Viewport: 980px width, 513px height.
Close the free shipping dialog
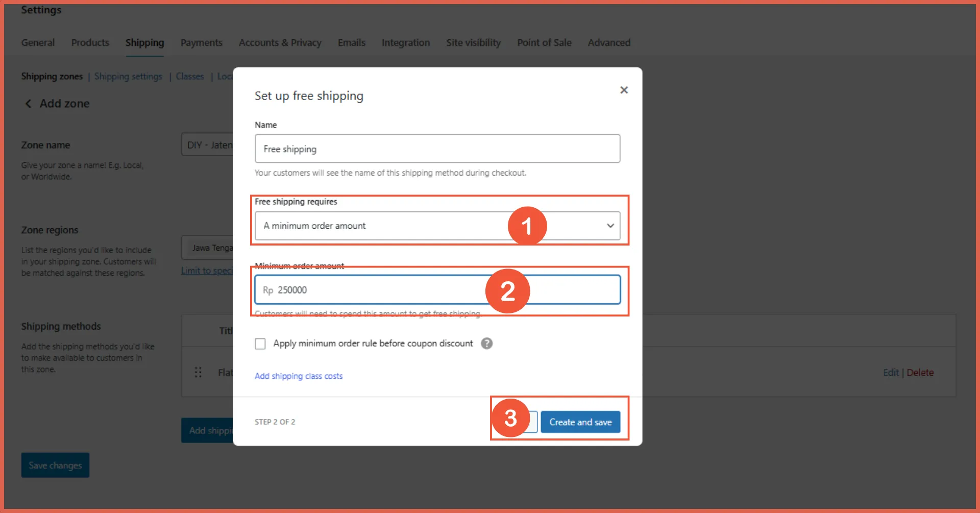(624, 90)
